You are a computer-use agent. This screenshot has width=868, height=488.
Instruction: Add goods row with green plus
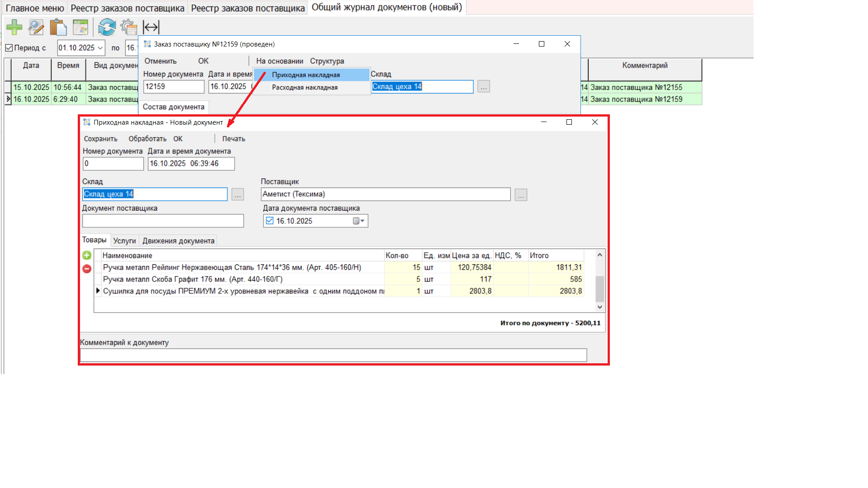click(87, 256)
